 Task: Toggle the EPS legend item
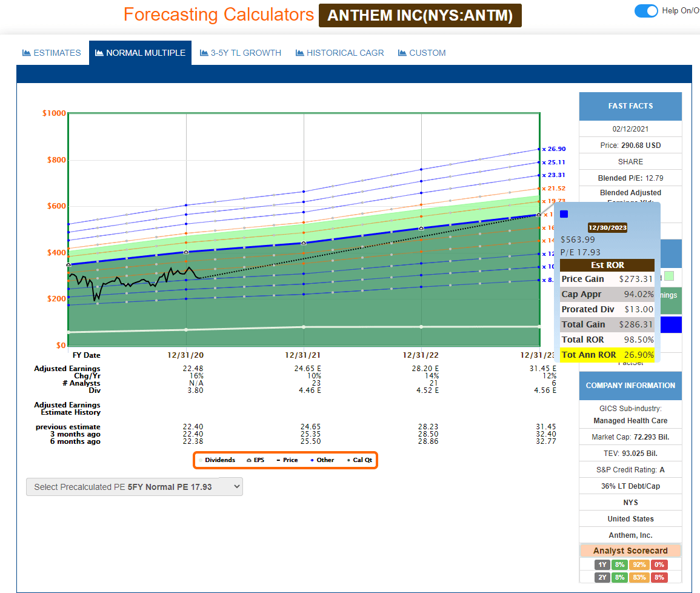[x=257, y=460]
